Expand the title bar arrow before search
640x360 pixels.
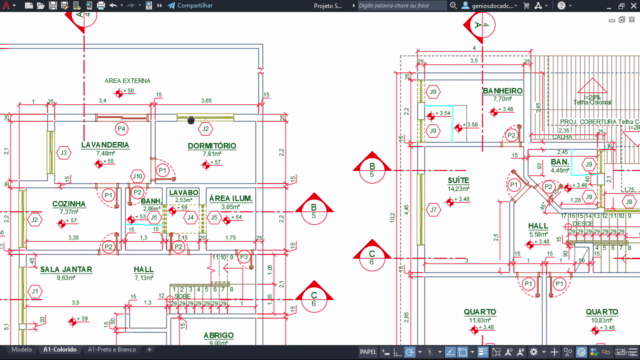pyautogui.click(x=353, y=6)
